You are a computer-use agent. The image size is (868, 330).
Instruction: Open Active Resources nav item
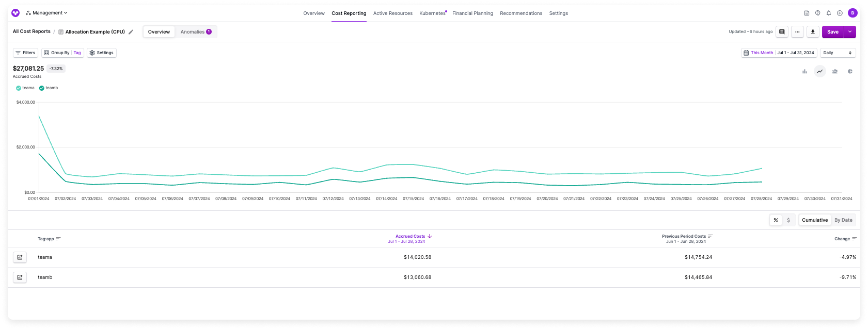tap(393, 13)
